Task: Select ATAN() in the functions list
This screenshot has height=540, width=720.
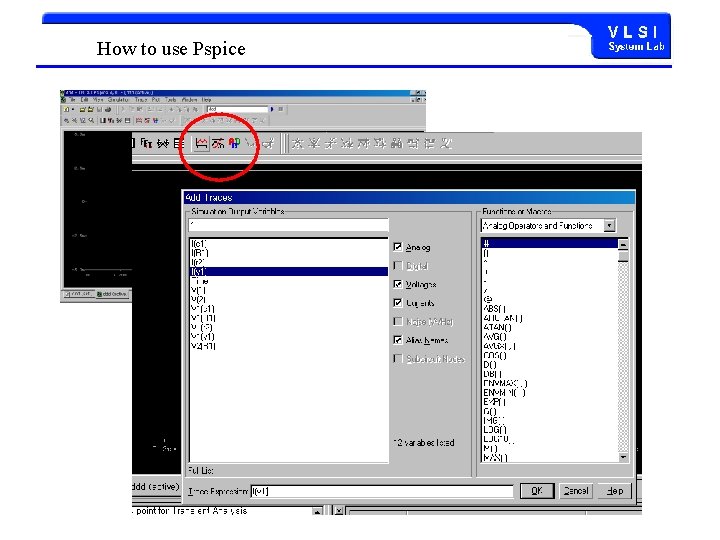Action: tap(497, 327)
